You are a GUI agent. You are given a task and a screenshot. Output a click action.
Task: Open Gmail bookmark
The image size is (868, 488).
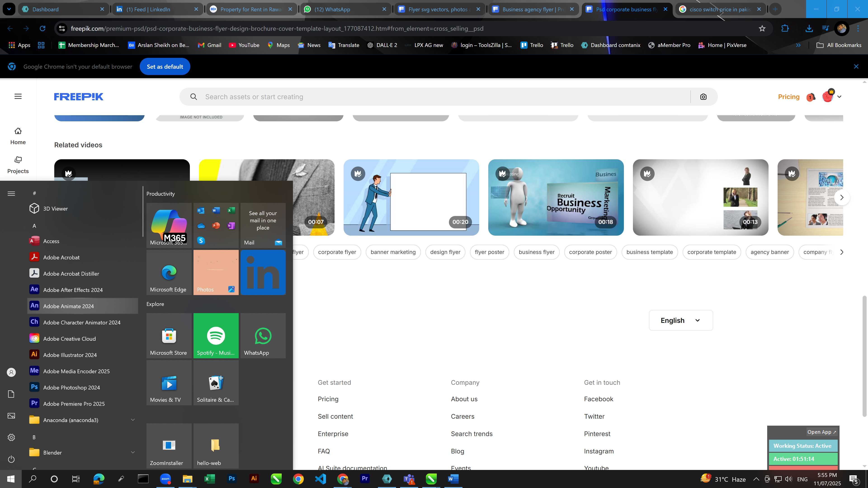210,45
